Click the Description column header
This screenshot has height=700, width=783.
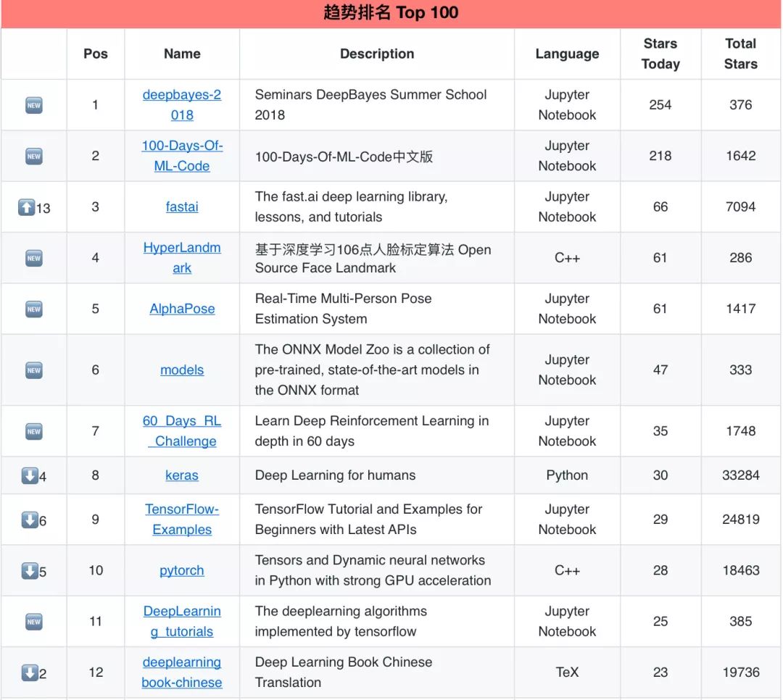(x=377, y=54)
